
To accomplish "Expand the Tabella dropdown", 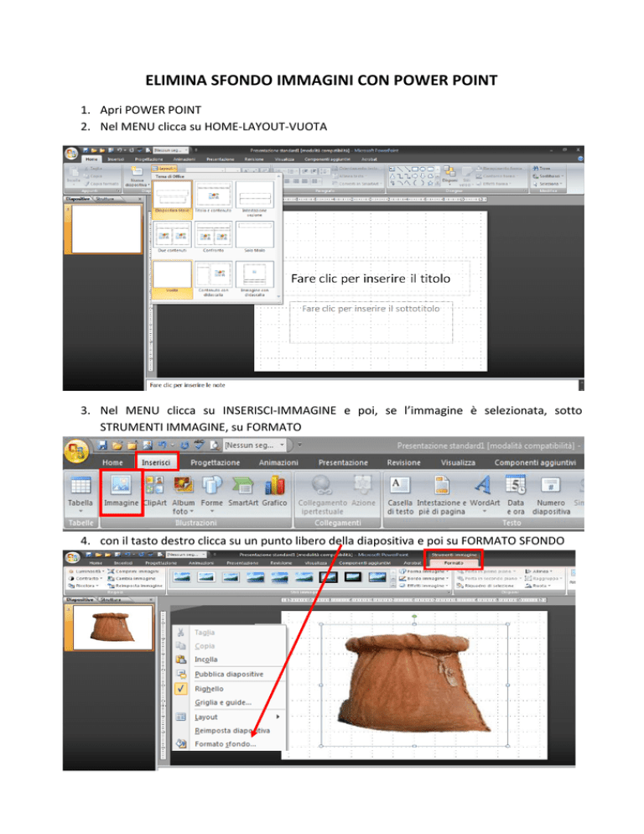I will coord(80,510).
